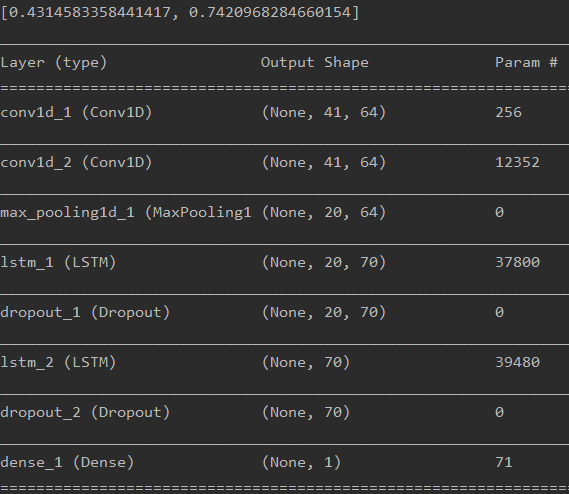Viewport: 569px width, 494px height.
Task: Click the 37800 parameter count value
Action: point(517,262)
